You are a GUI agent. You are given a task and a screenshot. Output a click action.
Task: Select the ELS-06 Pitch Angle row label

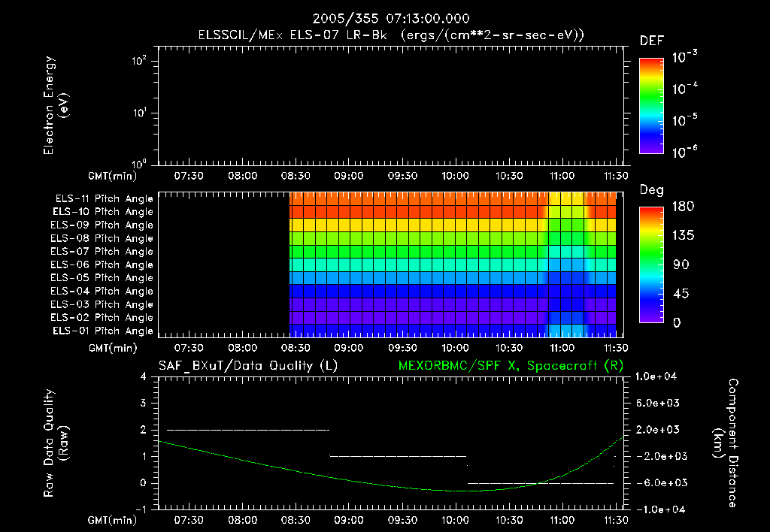coord(102,264)
